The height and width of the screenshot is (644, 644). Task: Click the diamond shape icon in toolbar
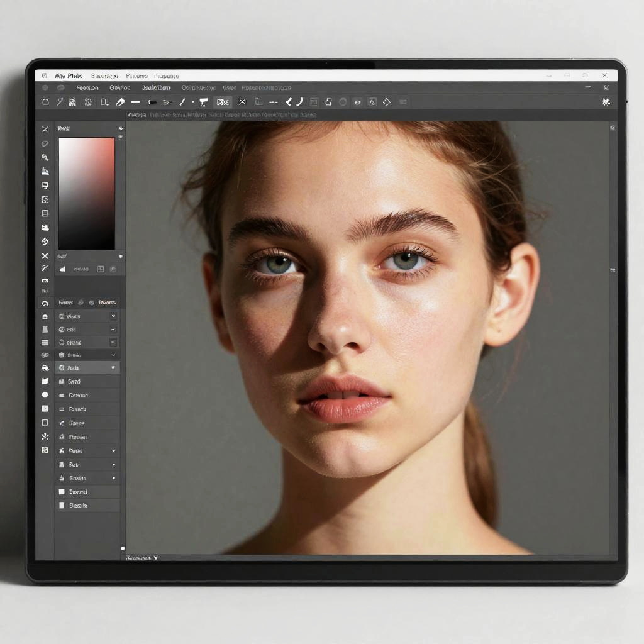387,102
